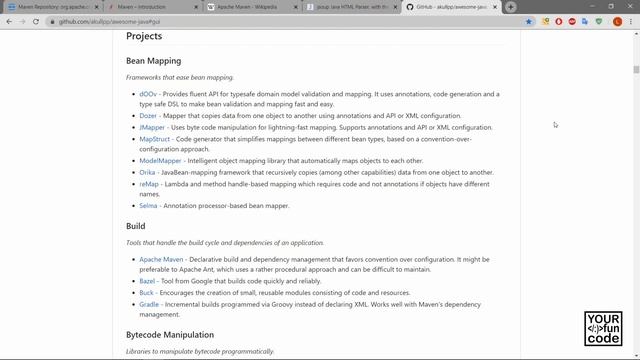Open the Dozer link
Viewport: 640px width, 360px height.
[148, 116]
